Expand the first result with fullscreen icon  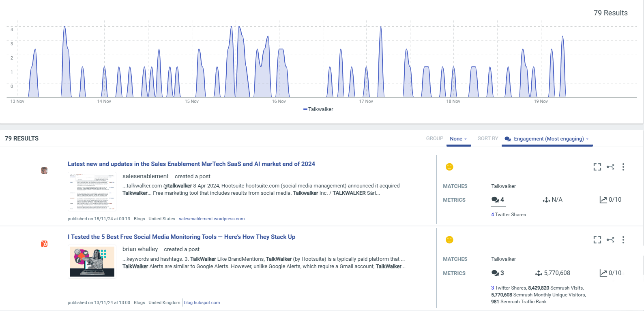click(597, 167)
